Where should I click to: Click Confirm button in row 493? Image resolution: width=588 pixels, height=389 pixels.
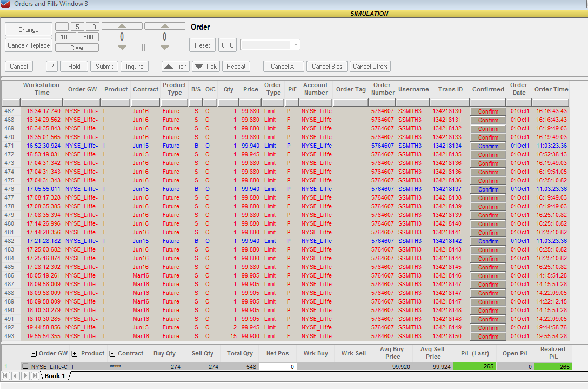[488, 337]
